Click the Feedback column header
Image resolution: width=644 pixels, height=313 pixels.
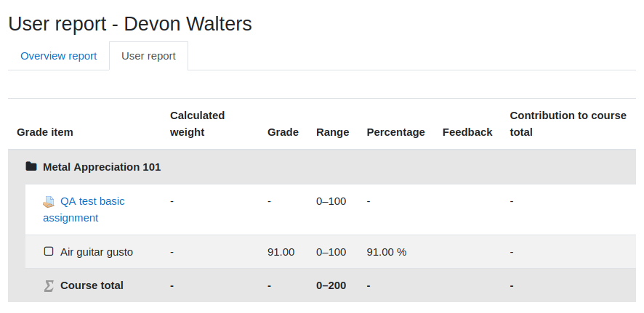467,132
